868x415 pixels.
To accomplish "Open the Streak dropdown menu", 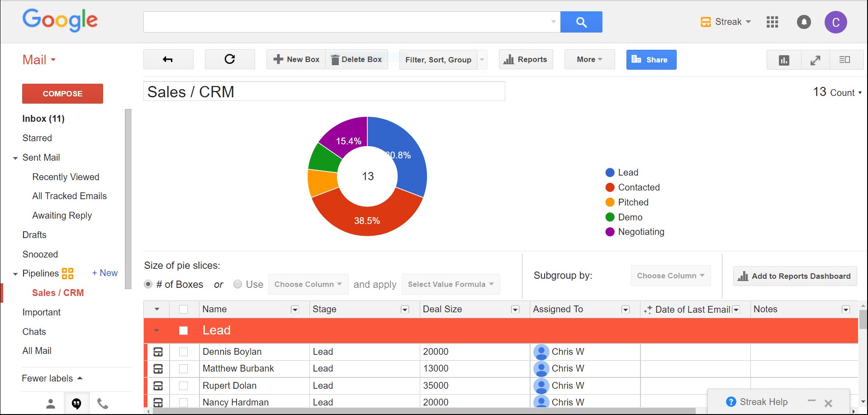I will pos(726,22).
